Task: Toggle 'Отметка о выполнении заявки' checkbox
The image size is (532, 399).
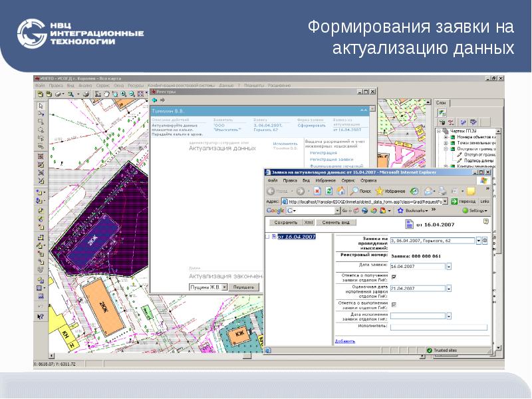Action: (394, 305)
